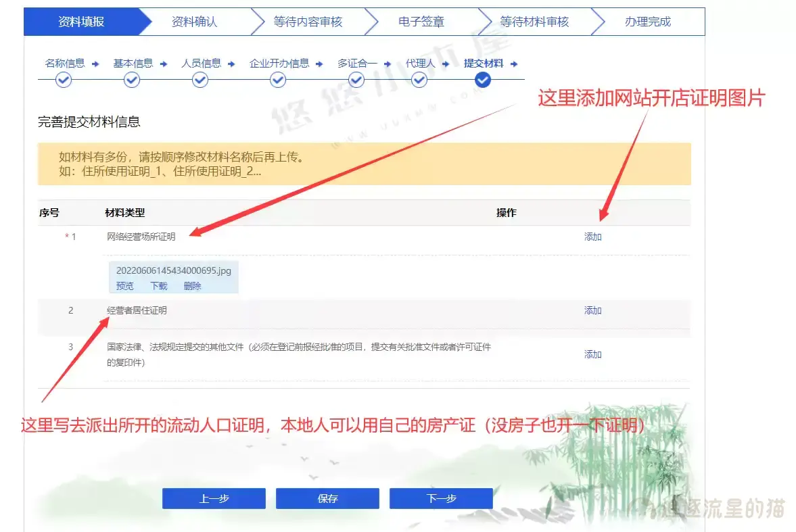Click the checkmark circle under 代理人
The width and height of the screenshot is (796, 532).
tap(419, 80)
